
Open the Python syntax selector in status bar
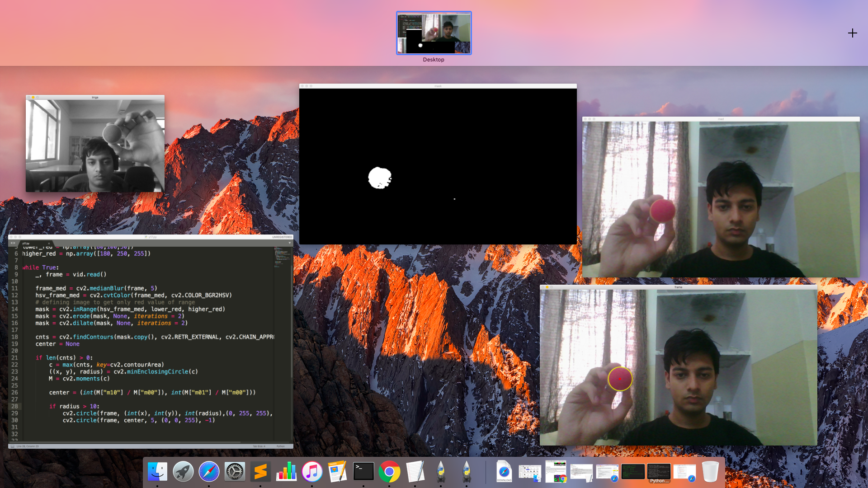point(281,446)
